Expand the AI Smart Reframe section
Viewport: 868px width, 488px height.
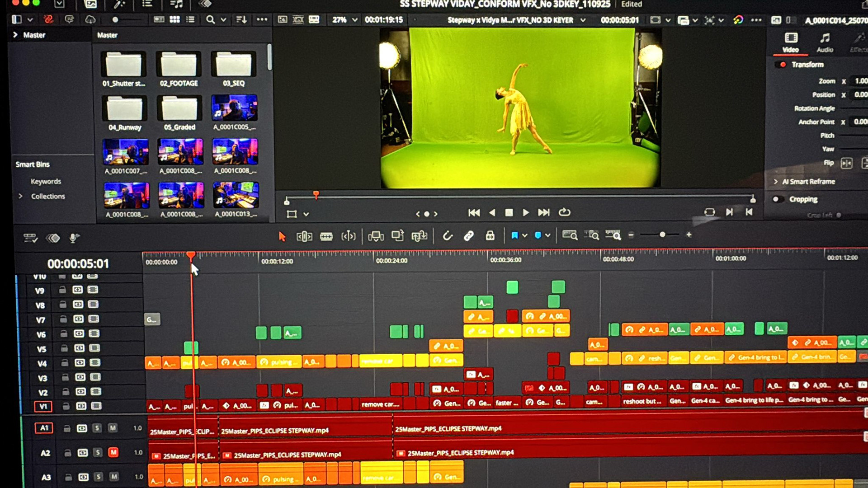click(776, 182)
